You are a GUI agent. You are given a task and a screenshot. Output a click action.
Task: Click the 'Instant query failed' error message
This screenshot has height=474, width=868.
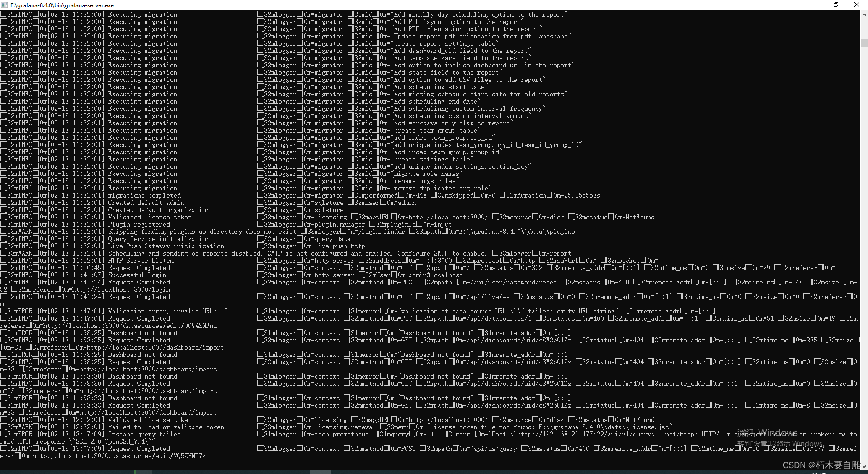(x=144, y=434)
